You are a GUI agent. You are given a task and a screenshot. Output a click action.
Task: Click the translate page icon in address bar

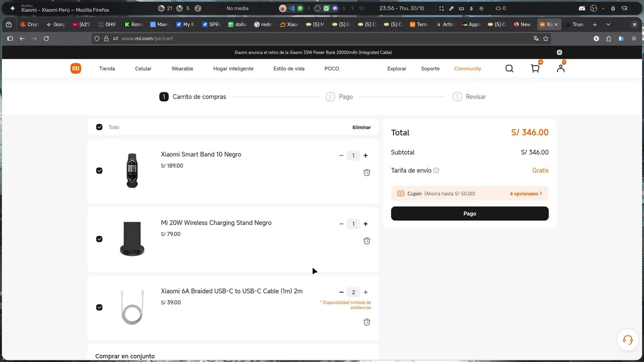pyautogui.click(x=536, y=38)
